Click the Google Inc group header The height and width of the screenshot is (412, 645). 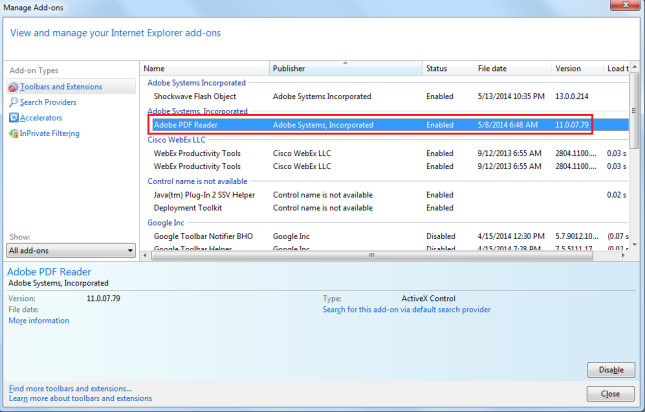166,223
